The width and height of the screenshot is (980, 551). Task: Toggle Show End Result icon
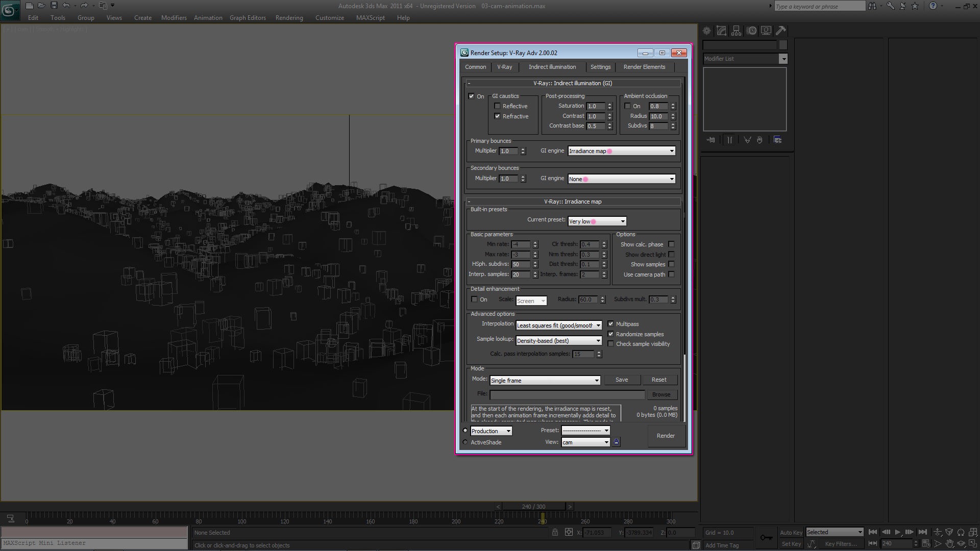pyautogui.click(x=730, y=140)
